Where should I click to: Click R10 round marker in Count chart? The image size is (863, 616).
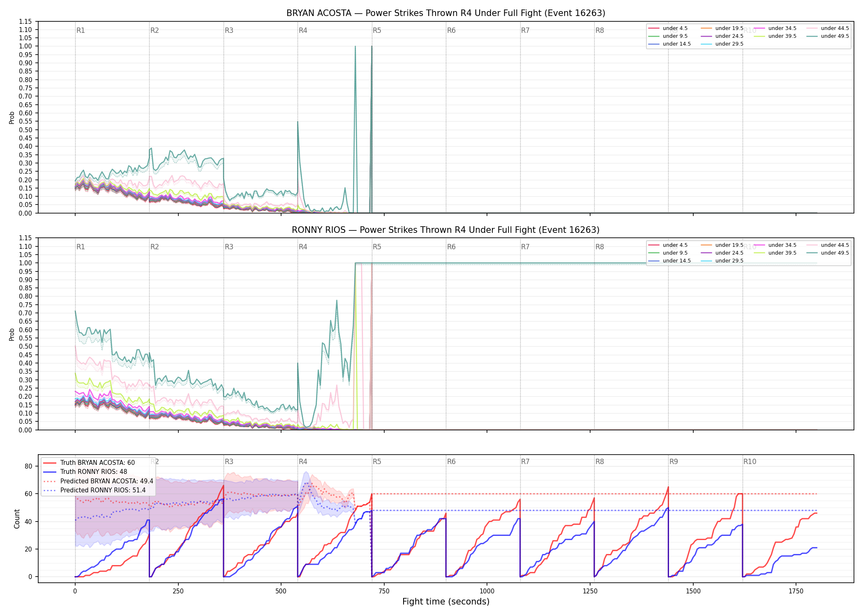(750, 462)
